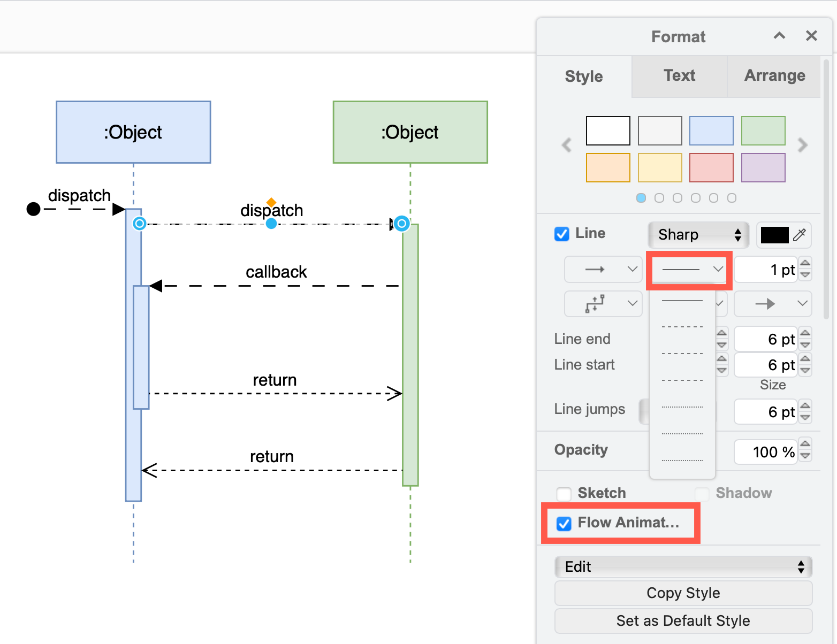Image resolution: width=837 pixels, height=644 pixels.
Task: Click the Copy Style button
Action: (682, 593)
